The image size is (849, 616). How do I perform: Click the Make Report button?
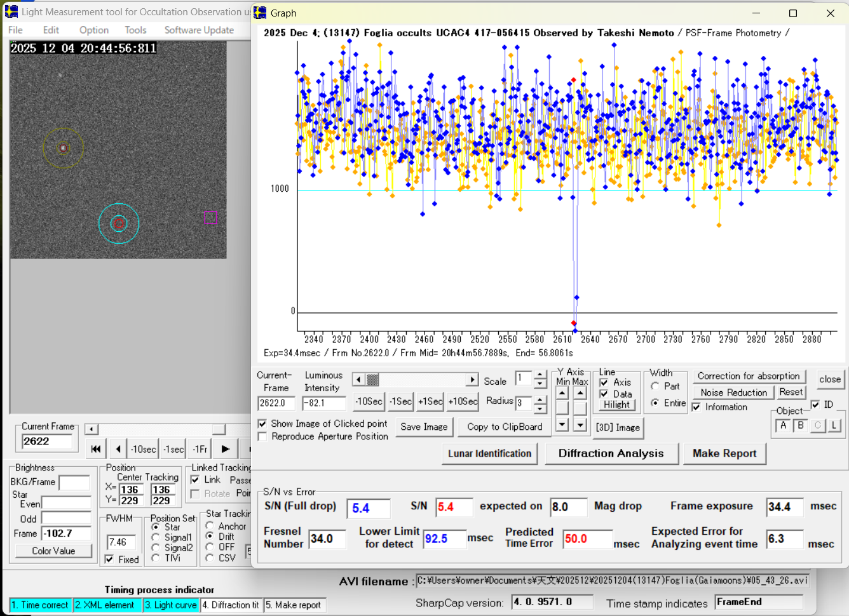tap(724, 453)
